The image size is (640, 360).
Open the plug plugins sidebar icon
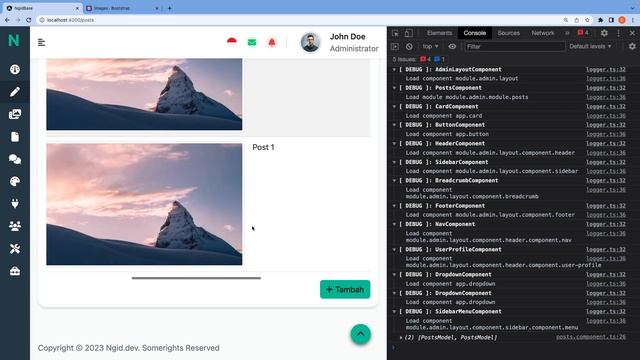tap(15, 204)
